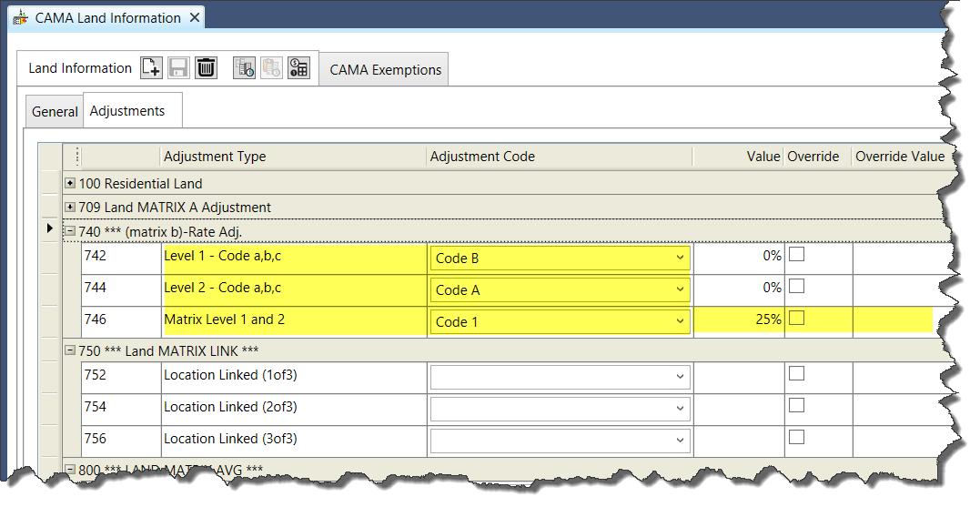Toggle Override checkbox for row 746
Viewport: 980px width, 507px height.
pos(796,319)
